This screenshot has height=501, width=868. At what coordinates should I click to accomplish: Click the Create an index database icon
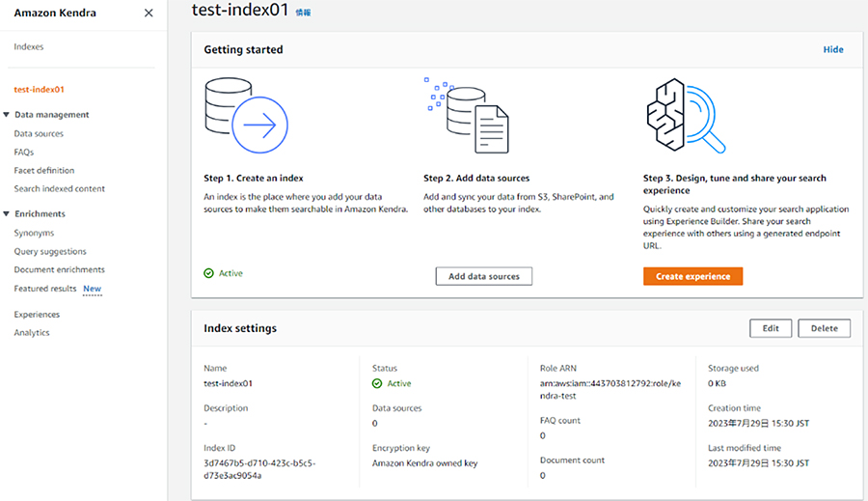[246, 115]
